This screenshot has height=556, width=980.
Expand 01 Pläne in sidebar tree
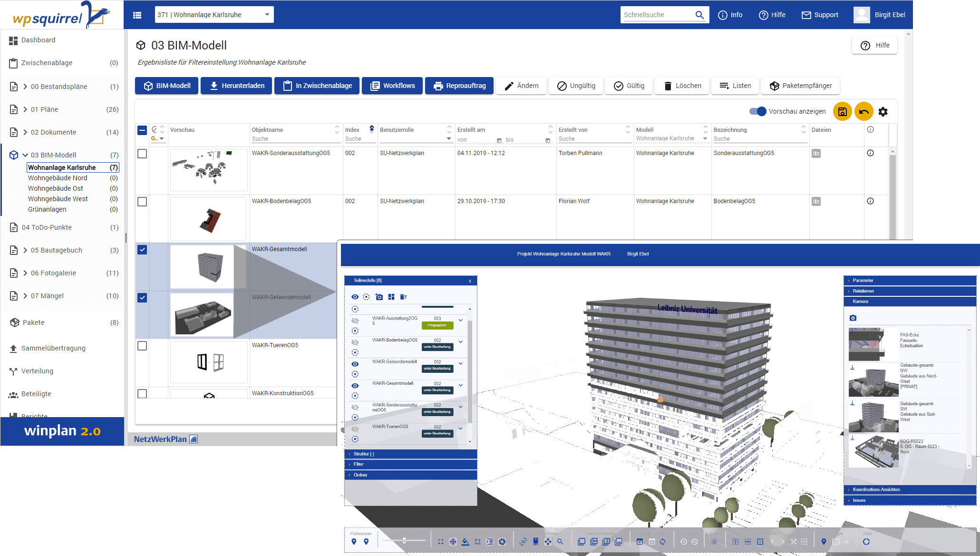coord(25,109)
